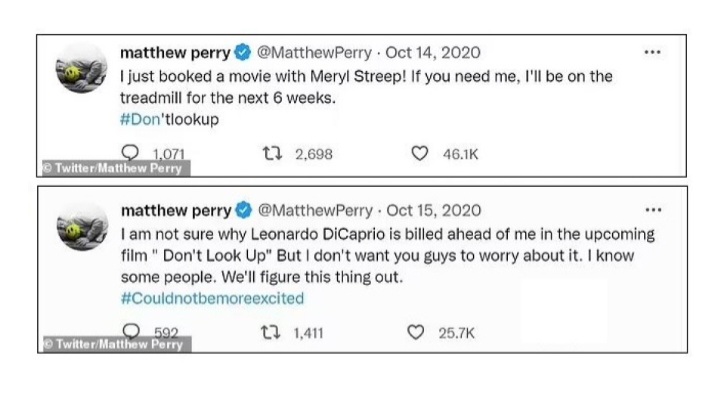Open the Oct 15, 2020 timestamp link
The height and width of the screenshot is (393, 720).
(434, 211)
